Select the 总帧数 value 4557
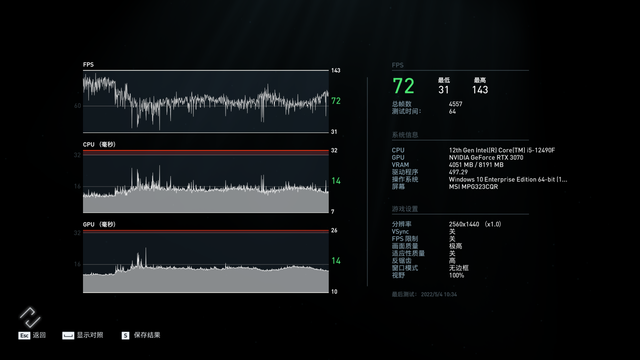The height and width of the screenshot is (360, 640). (x=456, y=104)
